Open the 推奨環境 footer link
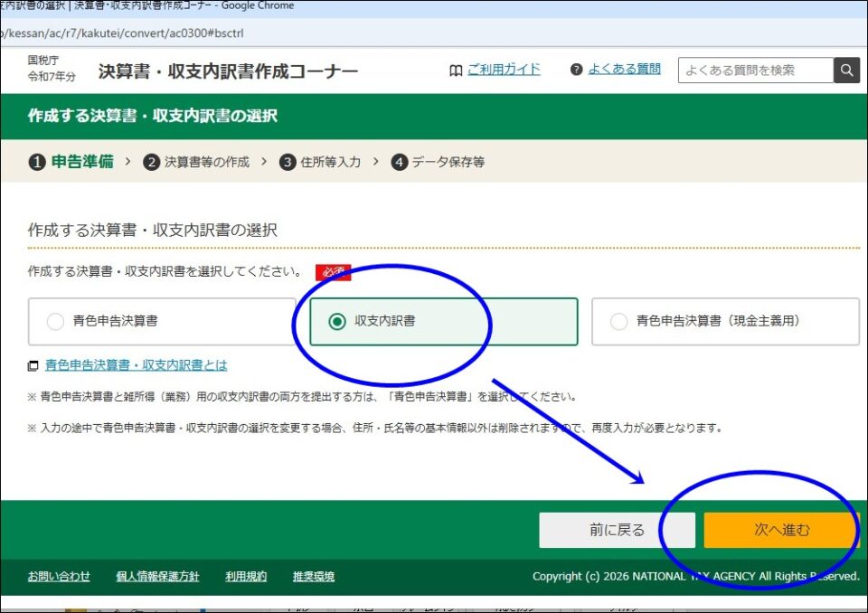The width and height of the screenshot is (868, 613). [x=314, y=576]
